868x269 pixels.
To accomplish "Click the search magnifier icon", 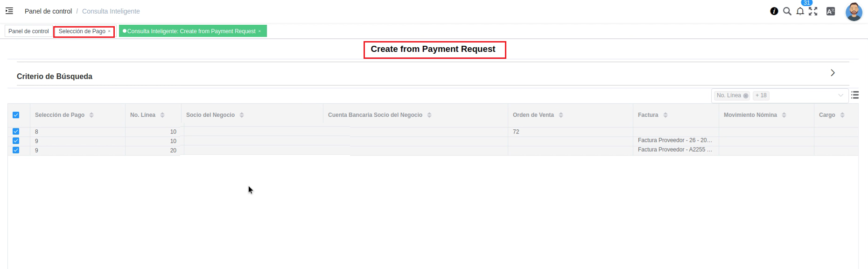I will 787,11.
